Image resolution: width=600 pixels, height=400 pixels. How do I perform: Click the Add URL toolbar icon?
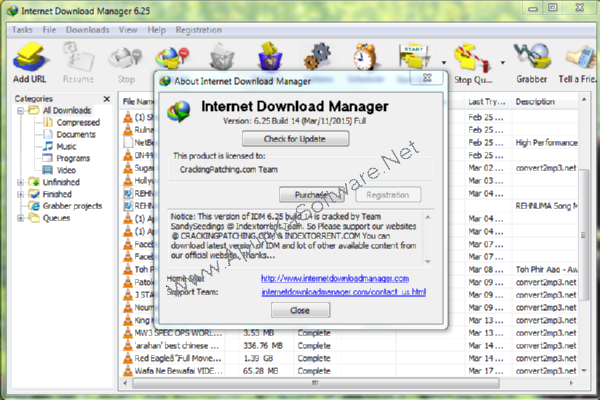point(30,57)
